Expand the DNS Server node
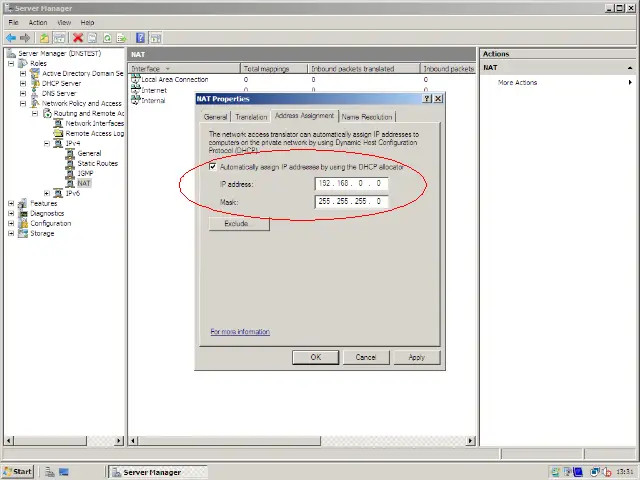The width and height of the screenshot is (640, 480). [x=23, y=93]
